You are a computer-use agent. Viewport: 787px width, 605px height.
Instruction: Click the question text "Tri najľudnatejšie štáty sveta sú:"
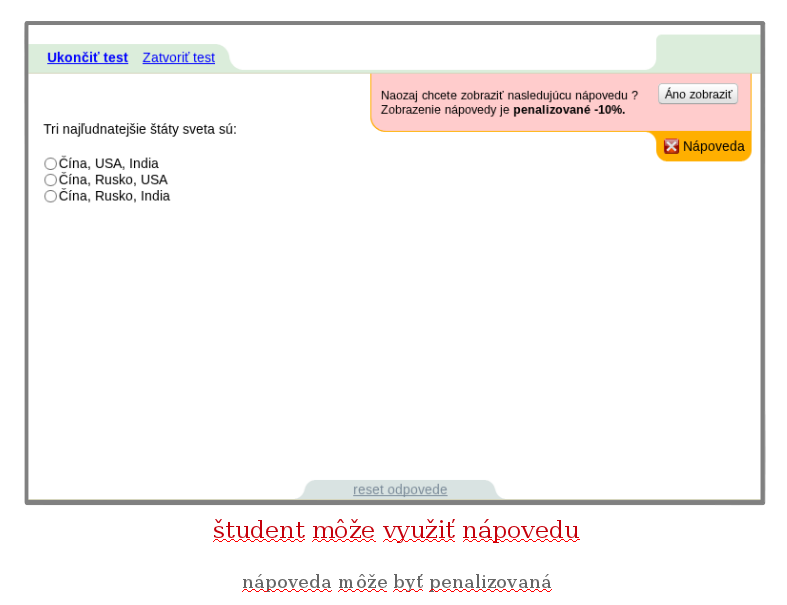[x=140, y=130]
